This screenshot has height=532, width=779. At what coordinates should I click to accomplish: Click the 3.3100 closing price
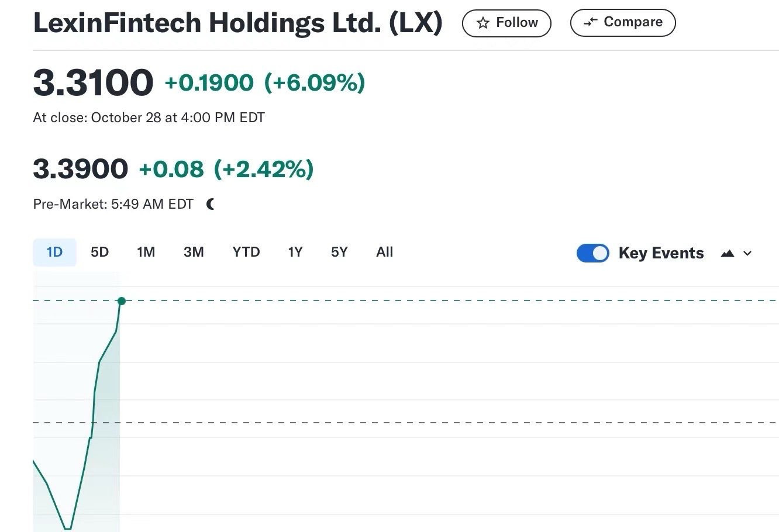pyautogui.click(x=93, y=82)
